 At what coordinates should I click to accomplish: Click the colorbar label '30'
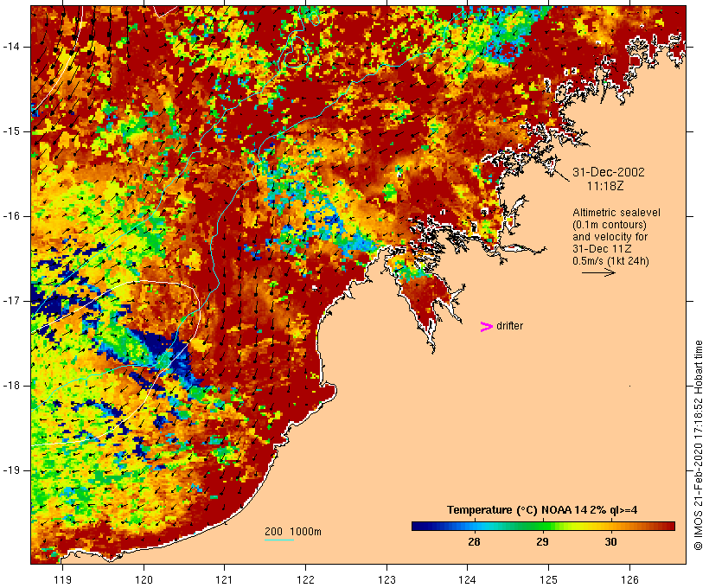click(610, 542)
